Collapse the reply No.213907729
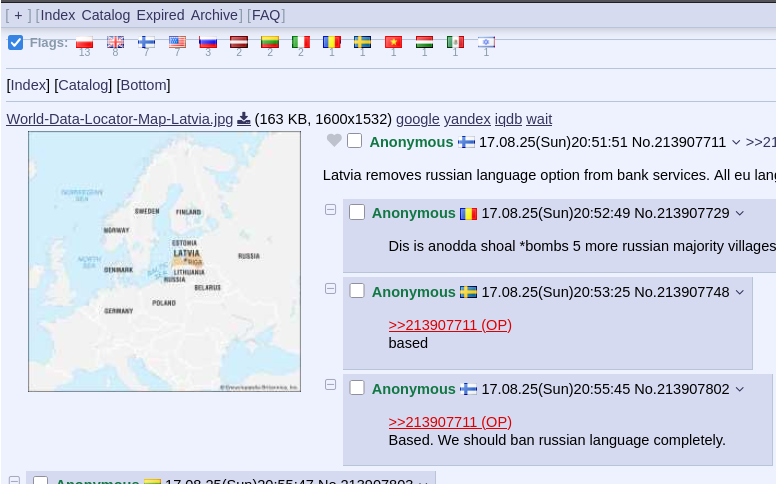Viewport: 776px width, 484px height. 331,210
